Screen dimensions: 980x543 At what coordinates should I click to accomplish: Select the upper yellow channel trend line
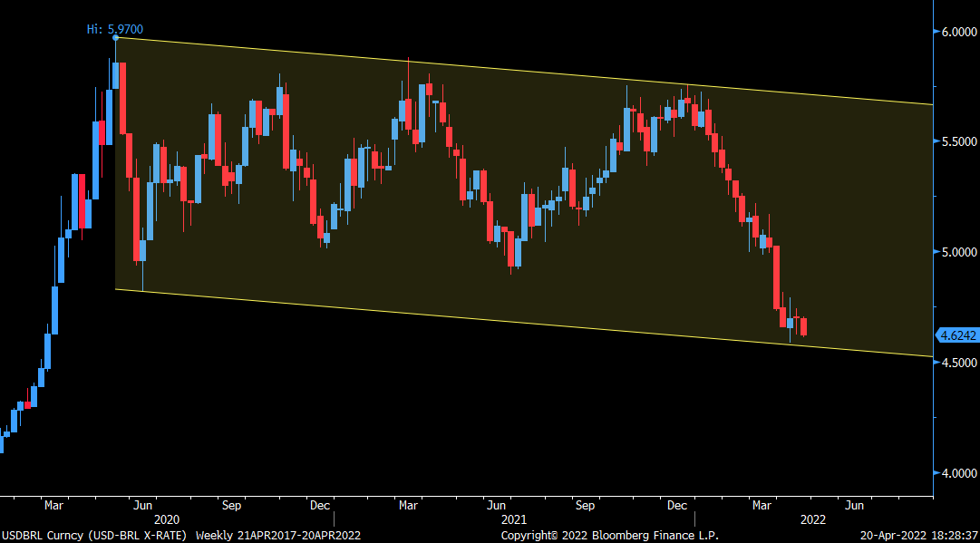click(524, 72)
